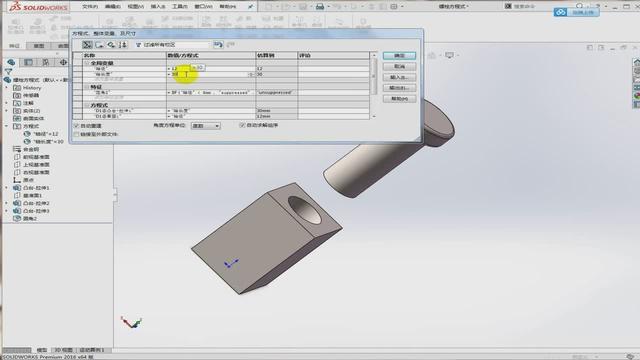Click the Export button in equations dialog

(x=399, y=88)
